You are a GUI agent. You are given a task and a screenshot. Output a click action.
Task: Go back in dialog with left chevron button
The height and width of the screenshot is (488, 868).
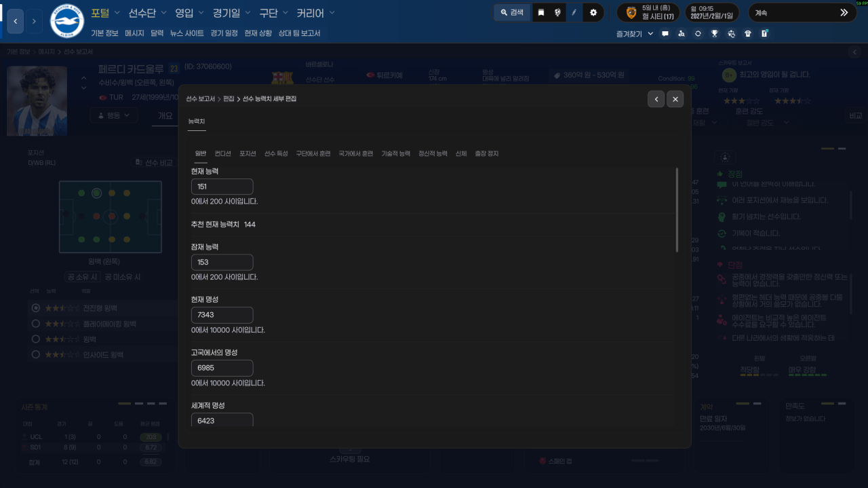point(656,99)
